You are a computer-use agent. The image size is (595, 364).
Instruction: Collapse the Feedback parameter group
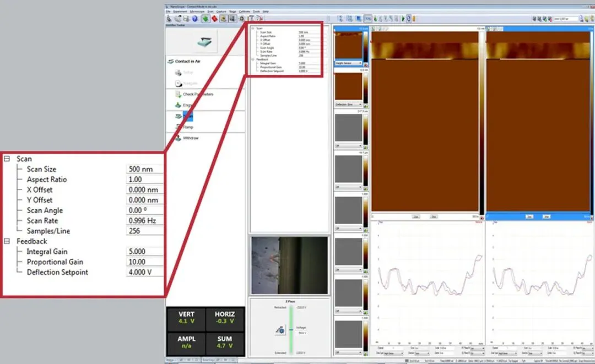coord(7,241)
